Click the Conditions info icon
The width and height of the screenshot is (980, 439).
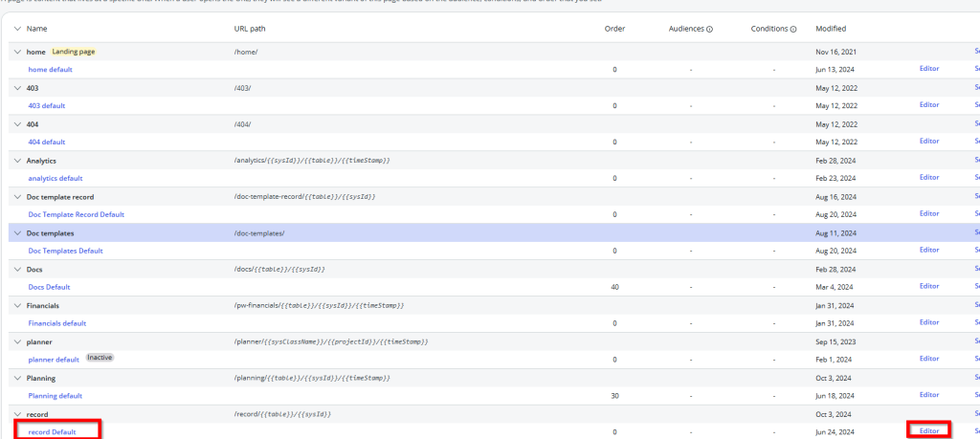[x=793, y=29]
